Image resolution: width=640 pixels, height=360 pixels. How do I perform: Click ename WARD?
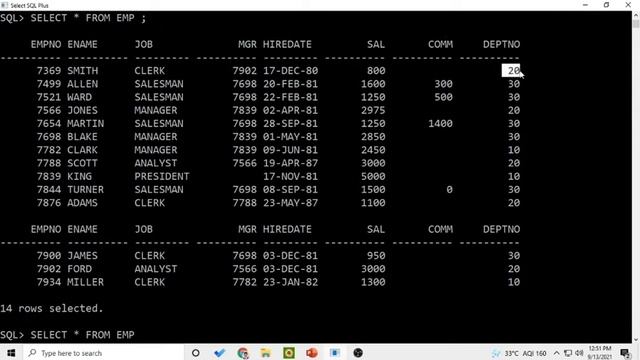[x=80, y=97]
